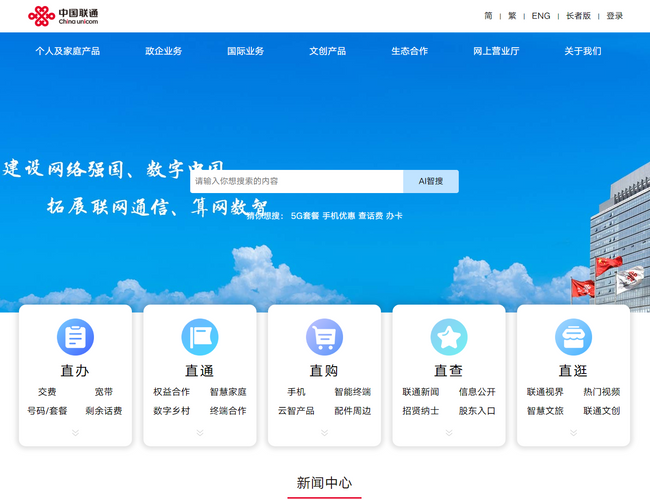Focus the search input field
Viewport: 650px width, 500px height.
click(x=297, y=181)
